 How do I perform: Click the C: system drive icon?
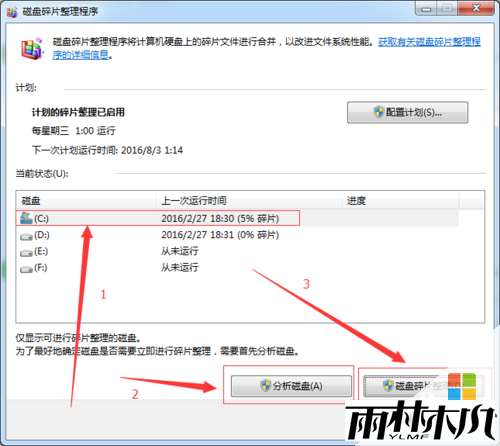coord(26,218)
